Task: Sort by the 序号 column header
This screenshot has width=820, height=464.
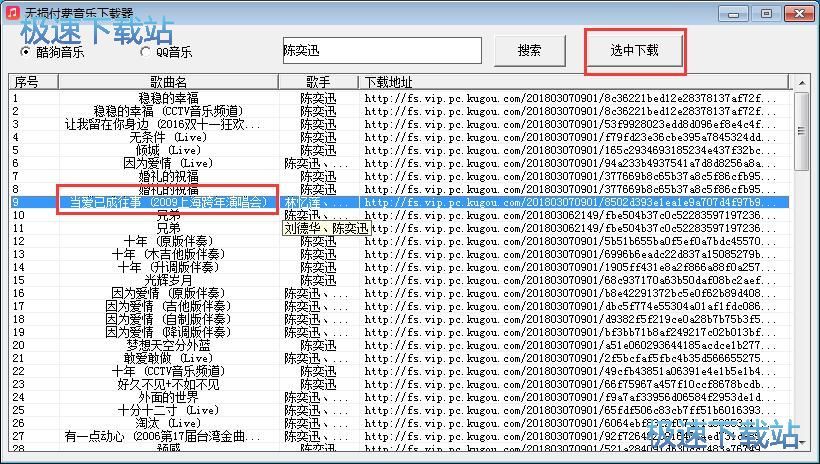Action: tap(33, 82)
